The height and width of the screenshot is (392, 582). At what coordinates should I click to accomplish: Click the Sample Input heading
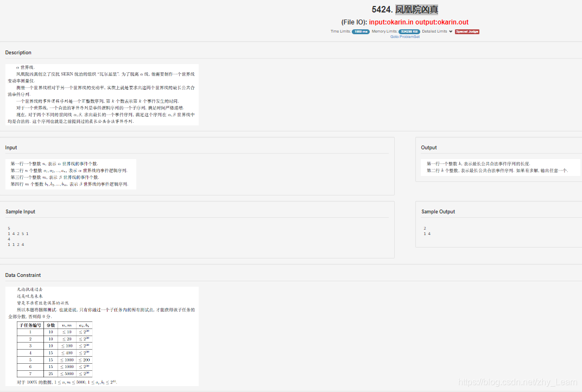pos(21,212)
